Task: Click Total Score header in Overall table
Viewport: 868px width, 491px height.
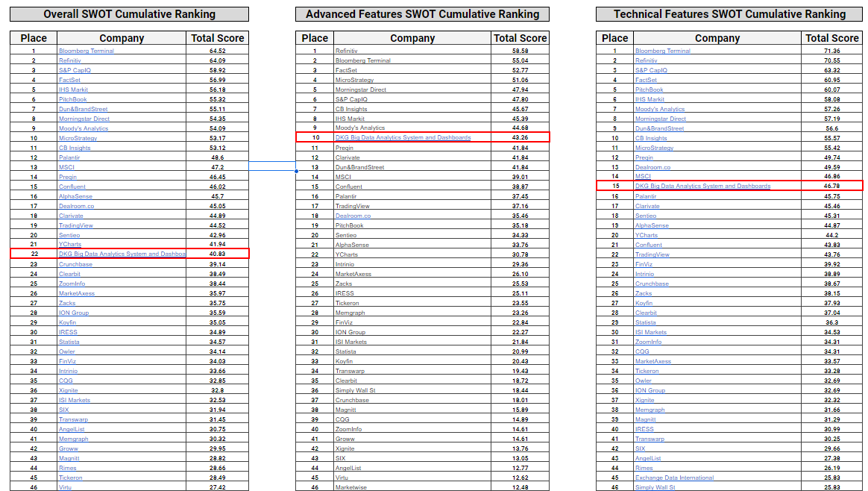Action: click(x=218, y=38)
